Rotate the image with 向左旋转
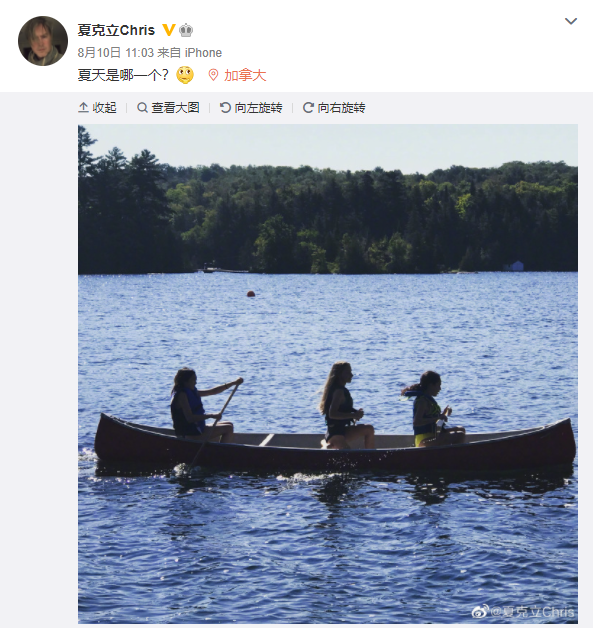 251,108
